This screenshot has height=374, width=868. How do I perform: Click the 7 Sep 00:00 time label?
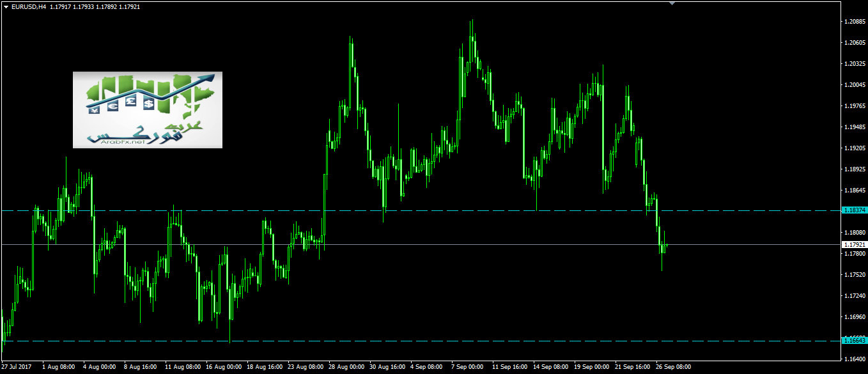(468, 368)
